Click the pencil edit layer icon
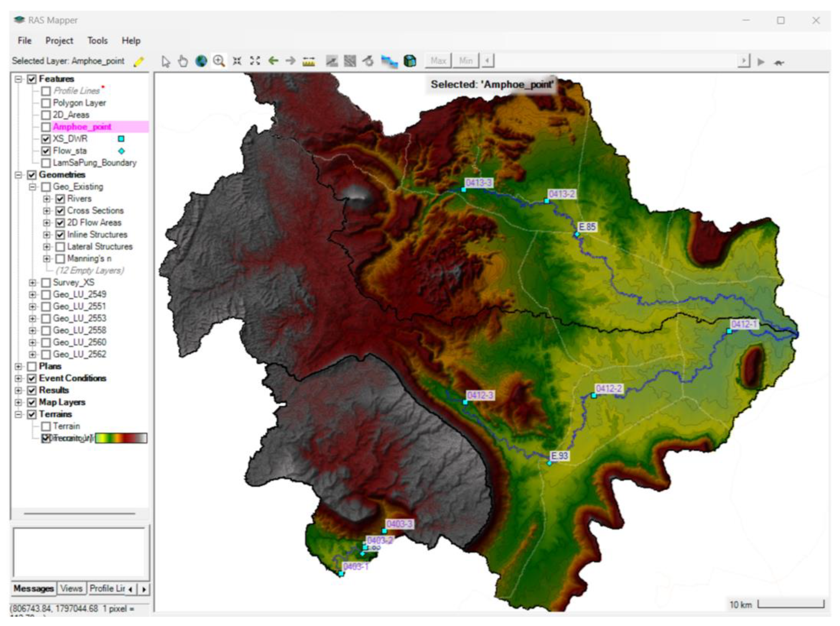The height and width of the screenshot is (626, 840). [x=139, y=62]
